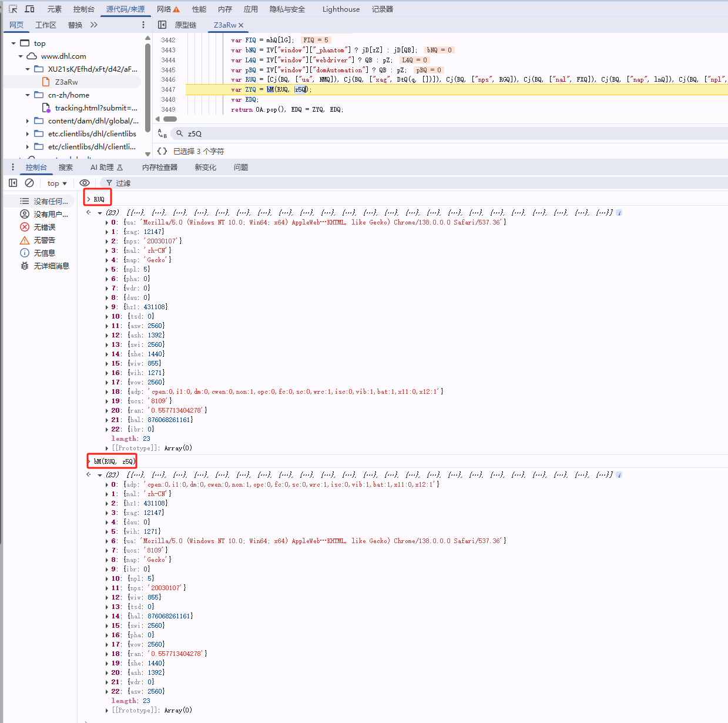Image resolution: width=728 pixels, height=723 pixels.
Task: Click the live expression eye icon
Action: click(85, 183)
